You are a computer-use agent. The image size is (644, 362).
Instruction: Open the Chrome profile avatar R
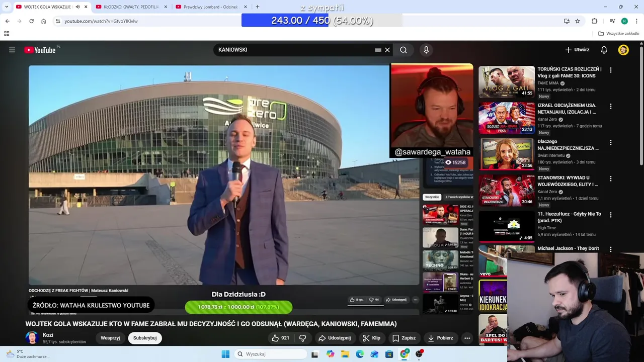click(x=624, y=21)
